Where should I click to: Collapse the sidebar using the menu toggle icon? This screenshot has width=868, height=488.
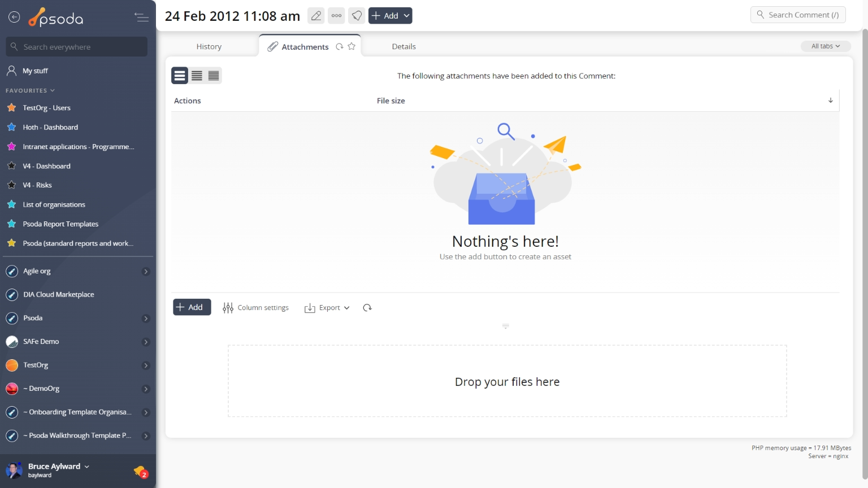(x=141, y=18)
